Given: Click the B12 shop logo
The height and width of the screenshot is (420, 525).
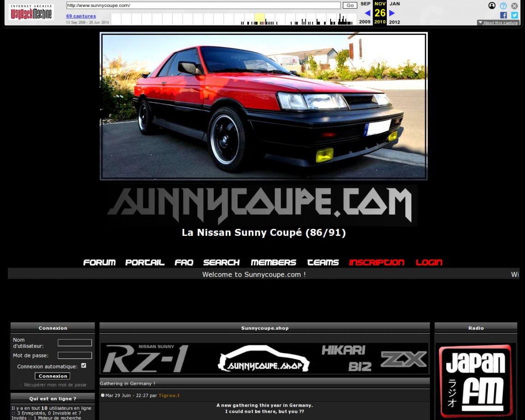Looking at the screenshot, I should click(360, 367).
